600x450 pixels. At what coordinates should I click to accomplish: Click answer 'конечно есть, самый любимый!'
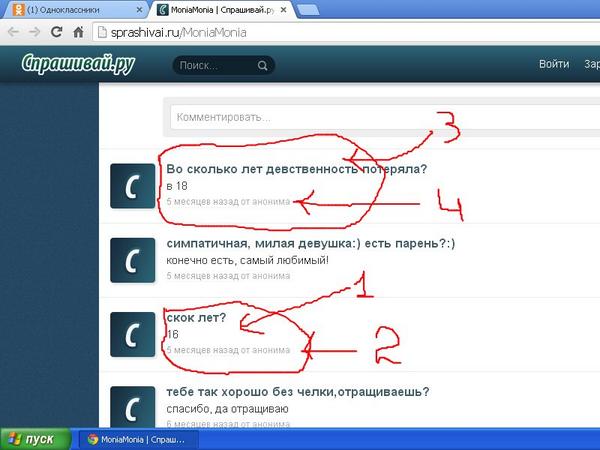(x=248, y=260)
